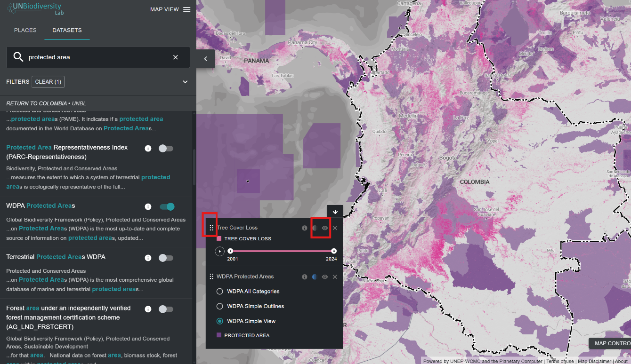Remove the Tree Cover Loss layer

point(335,228)
